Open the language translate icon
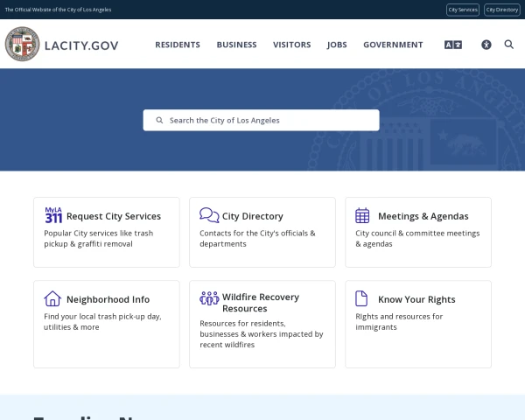 coord(452,45)
